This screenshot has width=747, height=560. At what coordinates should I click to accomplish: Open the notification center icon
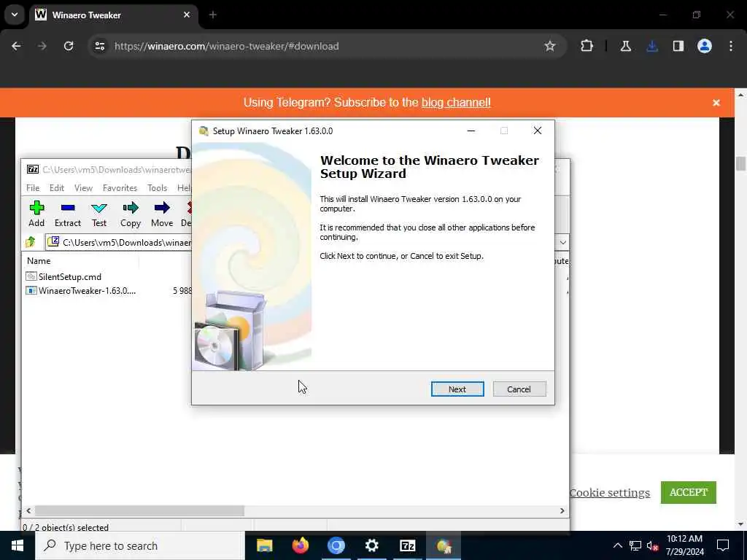tap(723, 545)
